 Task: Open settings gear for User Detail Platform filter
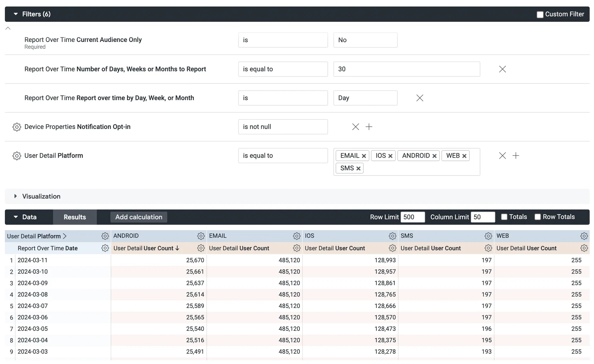coord(17,156)
